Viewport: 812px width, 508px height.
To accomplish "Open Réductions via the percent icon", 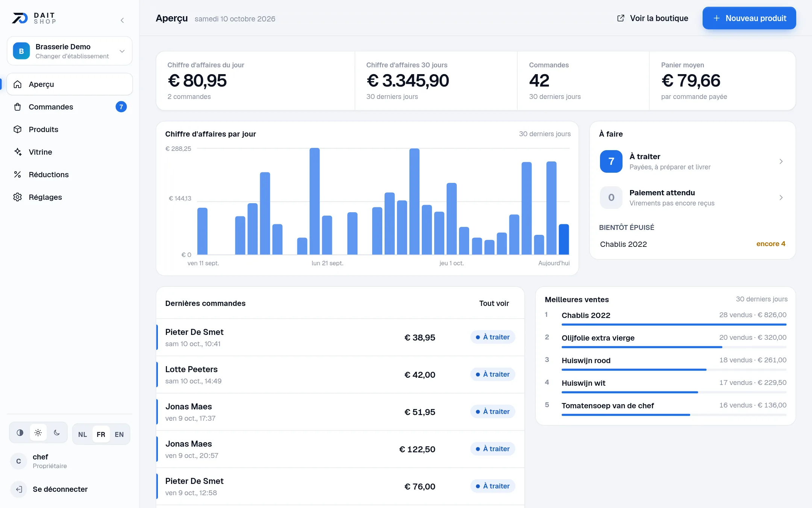I will click(17, 175).
